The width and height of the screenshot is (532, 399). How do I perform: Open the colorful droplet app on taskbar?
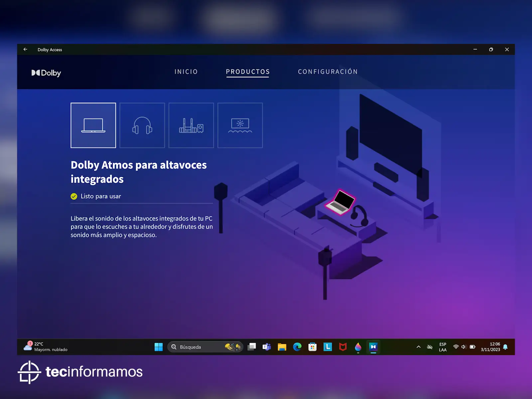click(x=358, y=347)
